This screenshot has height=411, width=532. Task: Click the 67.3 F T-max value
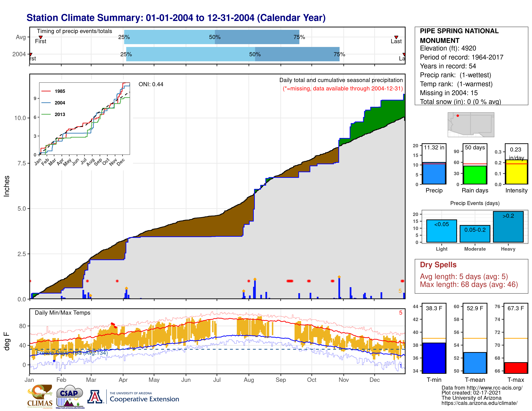pos(516,308)
